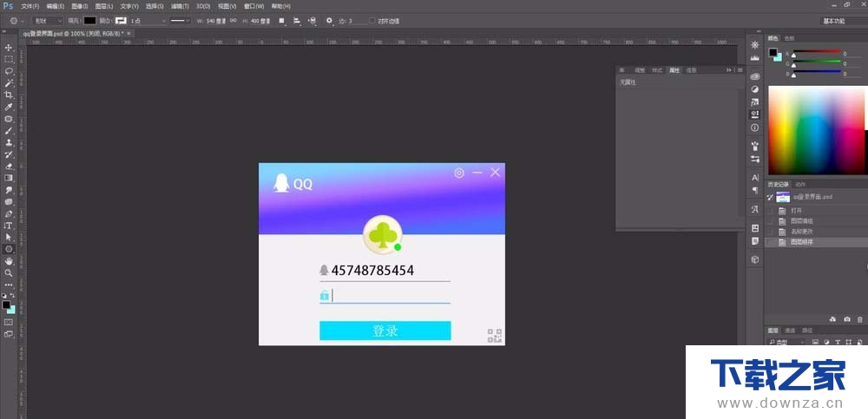Click the sides count input field

[x=357, y=21]
